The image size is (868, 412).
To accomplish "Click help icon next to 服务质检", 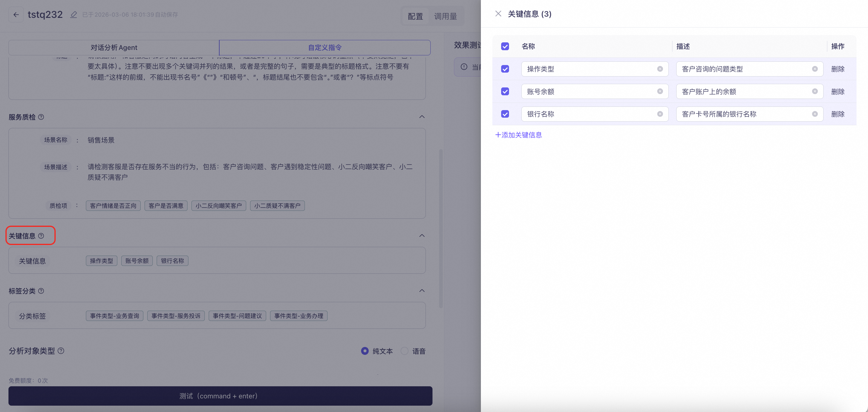I will click(x=41, y=117).
